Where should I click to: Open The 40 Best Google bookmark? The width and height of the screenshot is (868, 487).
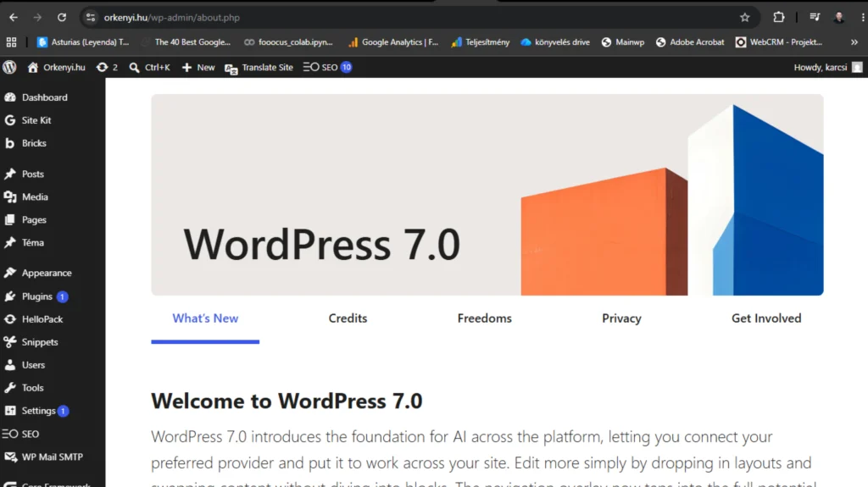(x=186, y=42)
